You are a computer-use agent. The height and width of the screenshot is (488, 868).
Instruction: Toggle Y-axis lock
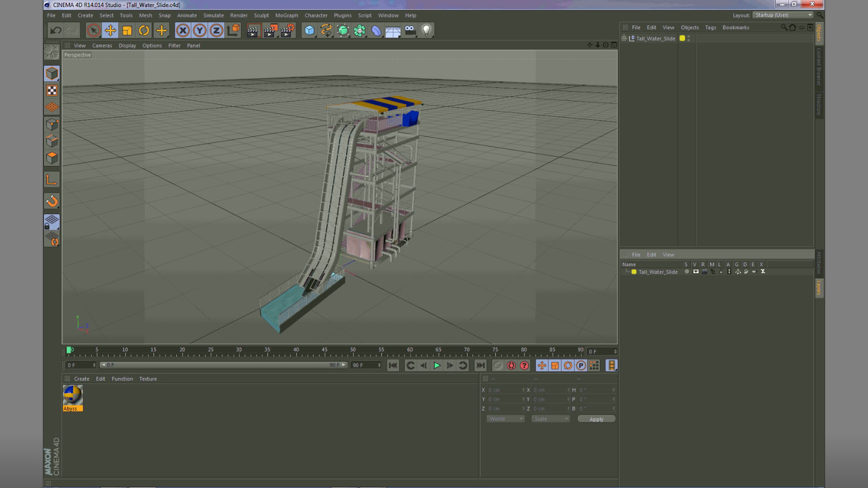[200, 30]
